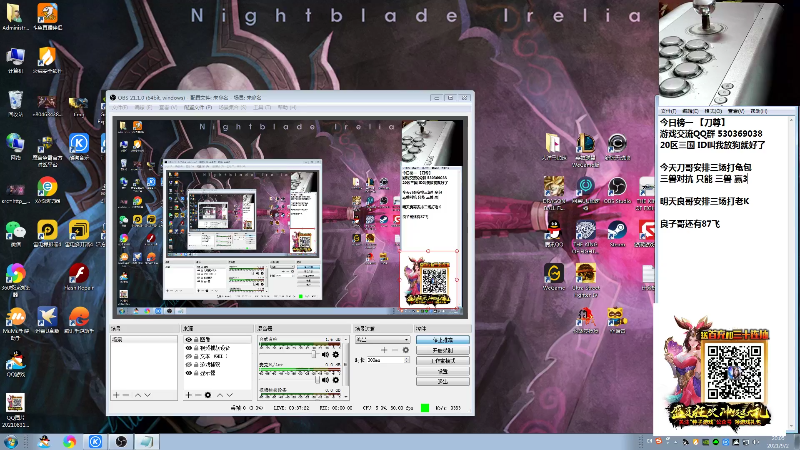This screenshot has width=800, height=450.
Task: Toggle visibility eye of bottom source
Action: pyautogui.click(x=189, y=373)
